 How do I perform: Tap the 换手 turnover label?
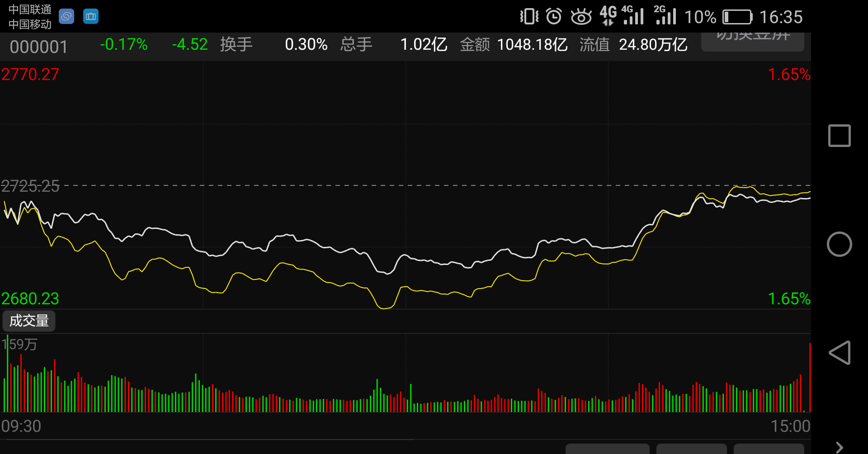click(236, 44)
